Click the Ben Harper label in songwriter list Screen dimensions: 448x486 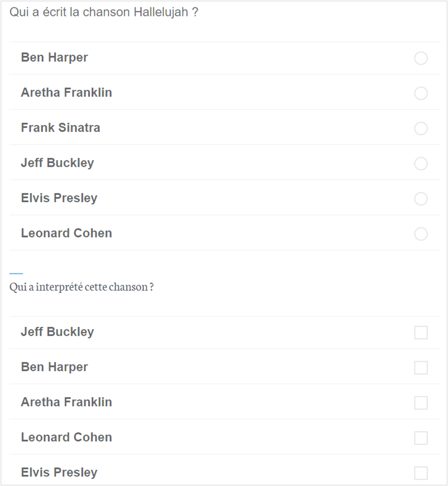[54, 58]
